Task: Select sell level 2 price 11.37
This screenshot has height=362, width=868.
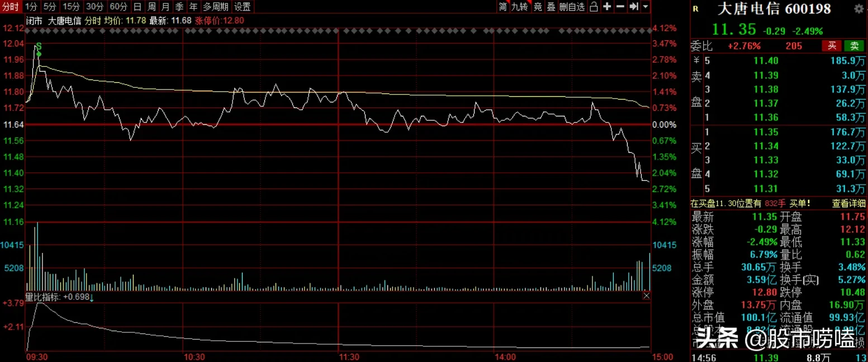Action: coord(766,104)
